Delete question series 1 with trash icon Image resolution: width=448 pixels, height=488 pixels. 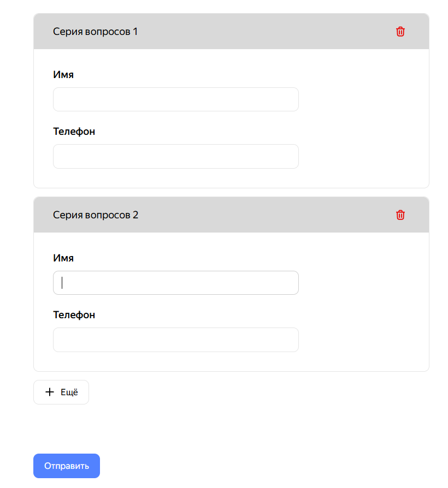(x=400, y=32)
